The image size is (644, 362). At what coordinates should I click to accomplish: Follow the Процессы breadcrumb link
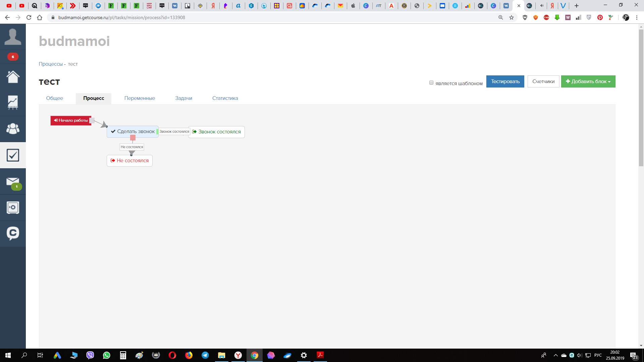(x=51, y=64)
